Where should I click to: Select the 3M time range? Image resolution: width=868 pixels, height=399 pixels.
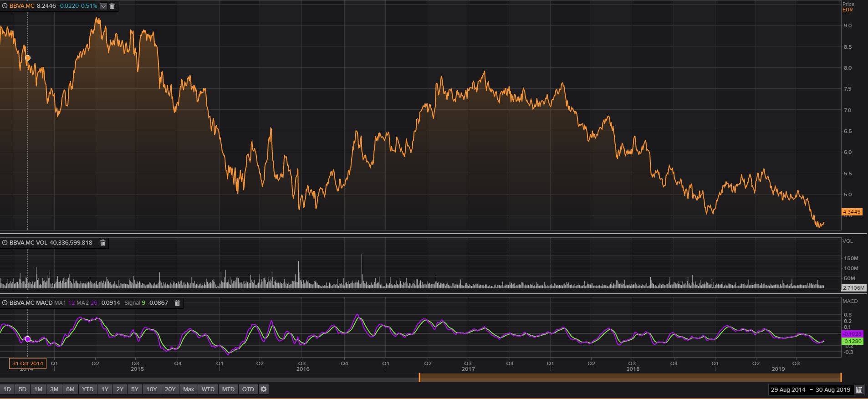[54, 389]
